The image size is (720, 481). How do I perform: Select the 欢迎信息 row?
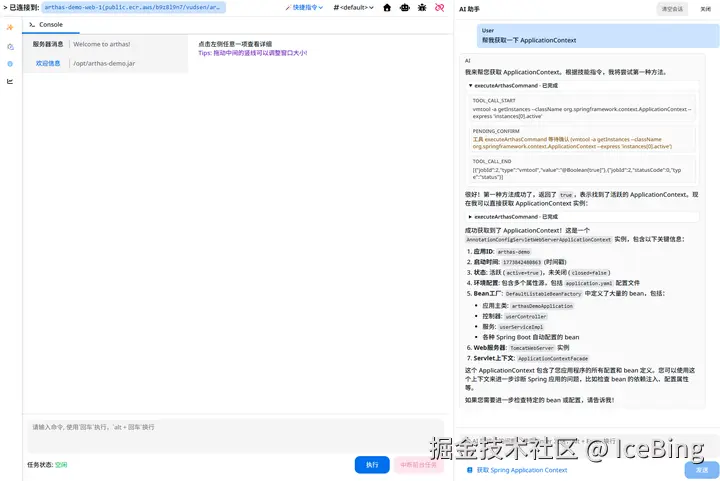click(x=106, y=63)
